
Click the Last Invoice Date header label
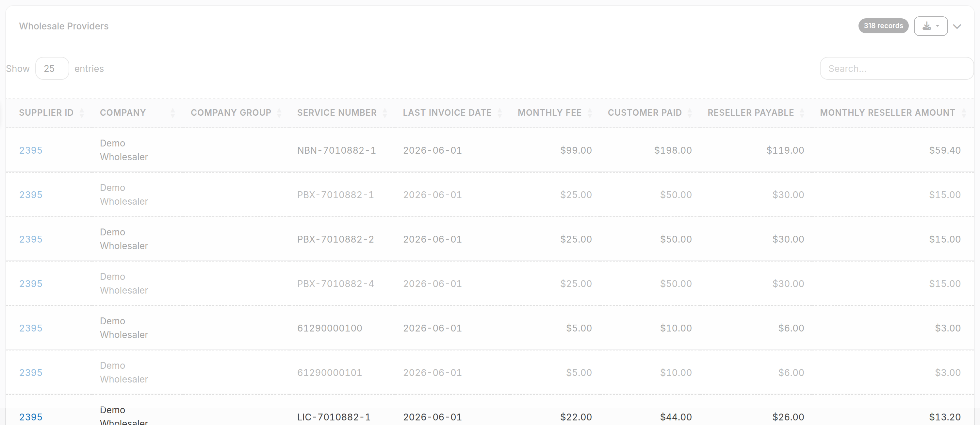[x=447, y=113]
